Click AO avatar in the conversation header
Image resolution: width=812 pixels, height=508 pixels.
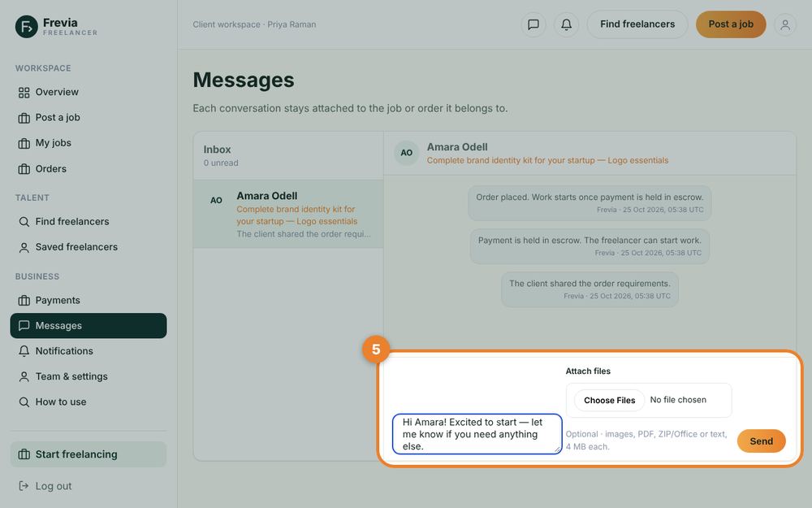(407, 153)
